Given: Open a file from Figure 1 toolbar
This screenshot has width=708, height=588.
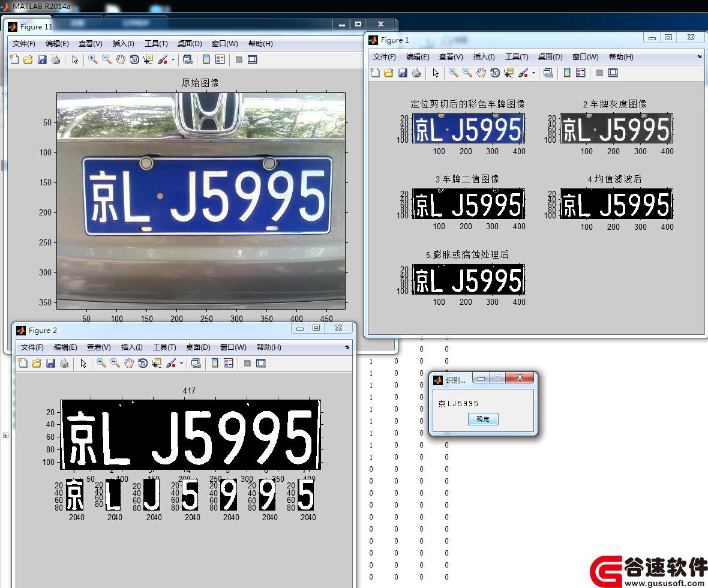Looking at the screenshot, I should pos(389,73).
